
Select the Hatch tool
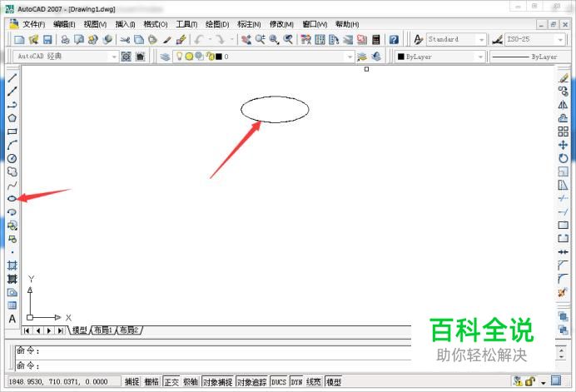(x=12, y=265)
